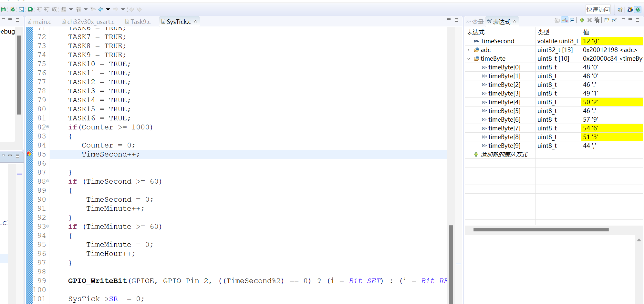Open the terminal toolbar icon

point(21,9)
